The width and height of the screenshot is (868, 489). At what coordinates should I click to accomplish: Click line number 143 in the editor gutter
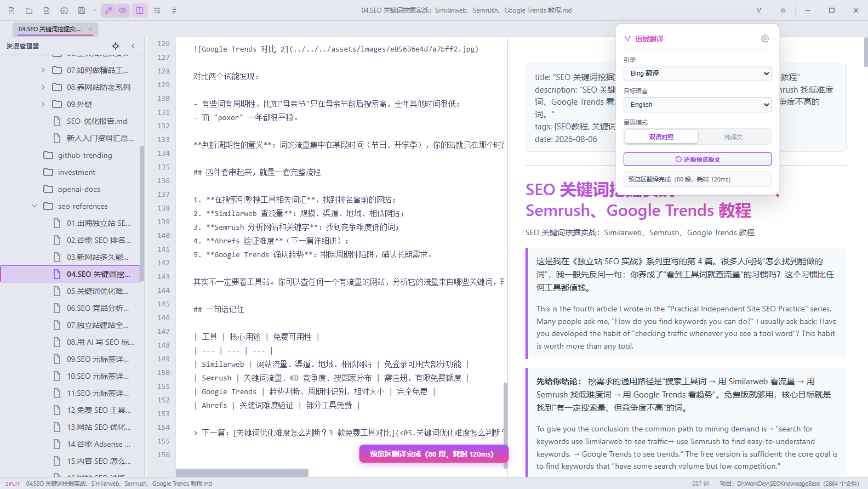pos(163,276)
